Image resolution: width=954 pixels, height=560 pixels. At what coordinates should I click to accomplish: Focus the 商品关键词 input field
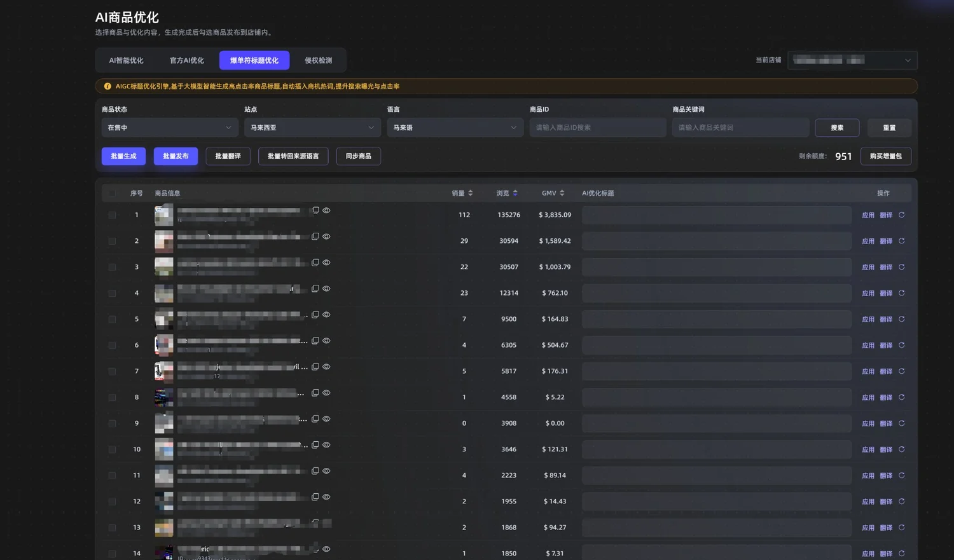click(x=741, y=128)
